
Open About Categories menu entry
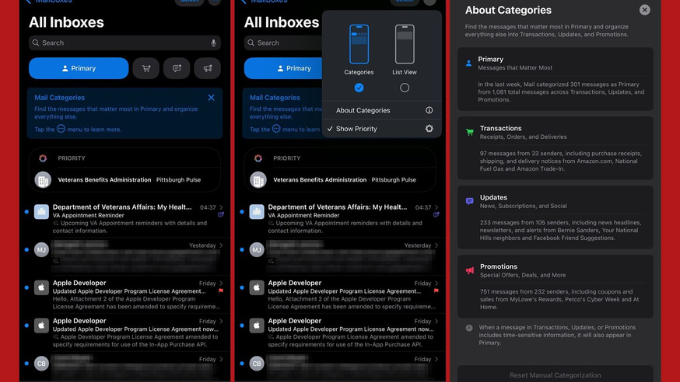[x=382, y=111]
